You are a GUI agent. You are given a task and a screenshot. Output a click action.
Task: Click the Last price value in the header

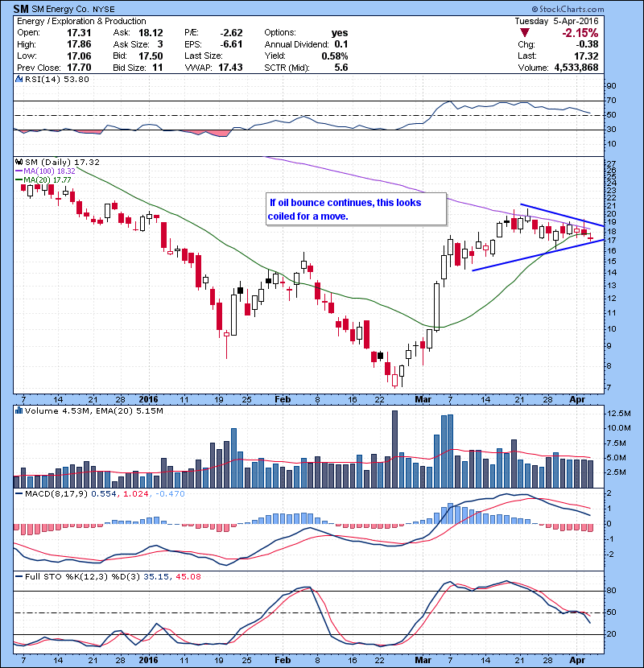[586, 56]
